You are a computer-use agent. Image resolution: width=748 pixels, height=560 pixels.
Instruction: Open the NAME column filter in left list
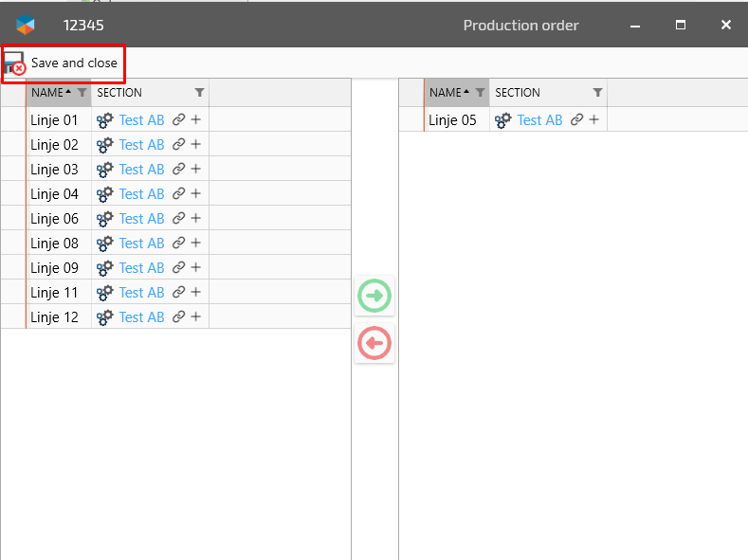pyautogui.click(x=82, y=93)
